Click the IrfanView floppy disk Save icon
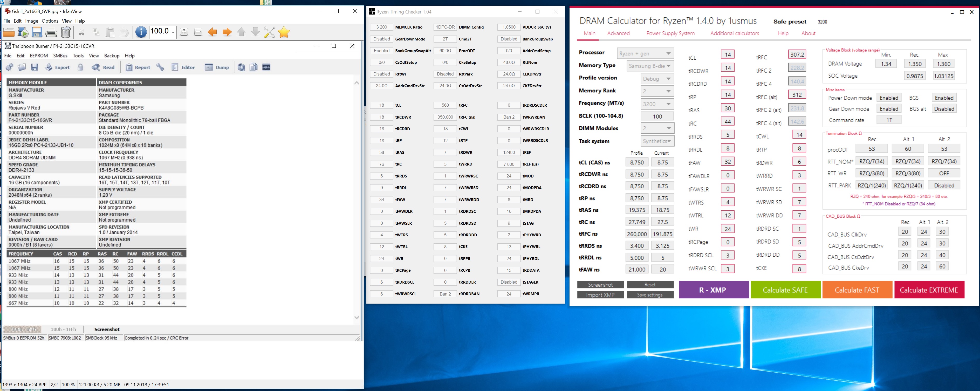 point(37,32)
